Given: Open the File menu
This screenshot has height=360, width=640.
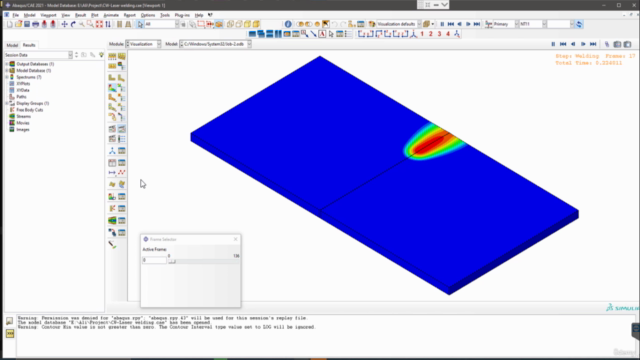Looking at the screenshot, I should click(16, 15).
